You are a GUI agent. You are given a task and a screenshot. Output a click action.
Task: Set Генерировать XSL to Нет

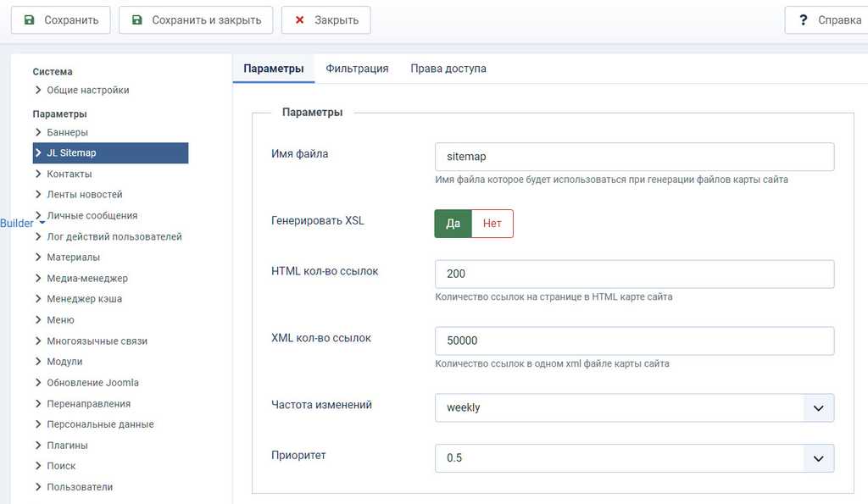click(x=492, y=224)
